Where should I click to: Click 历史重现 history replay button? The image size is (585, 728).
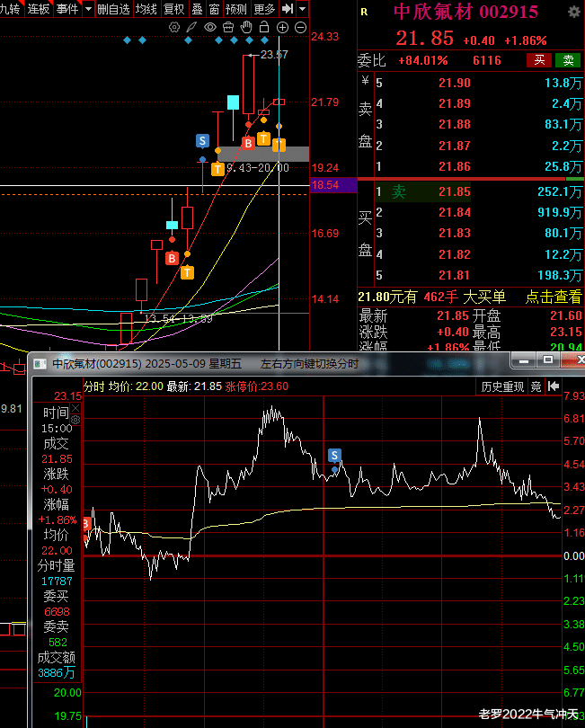pos(501,386)
